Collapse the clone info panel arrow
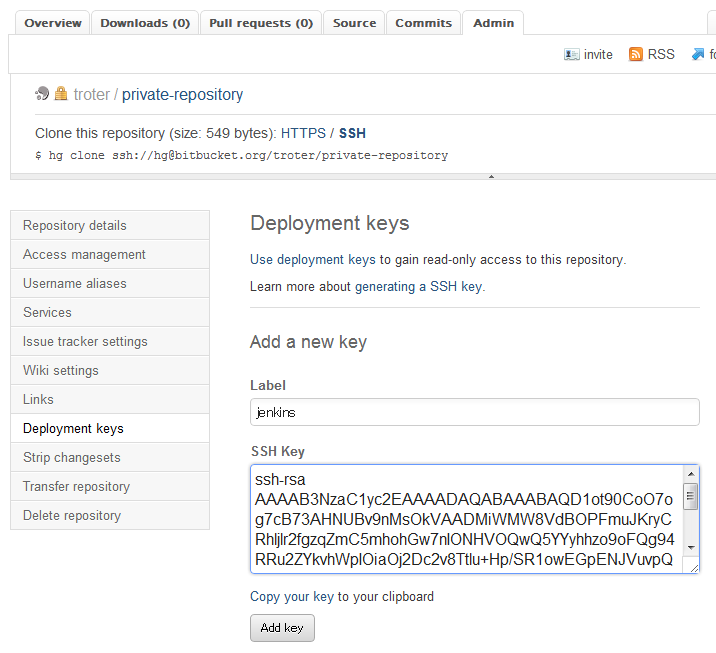 (491, 176)
